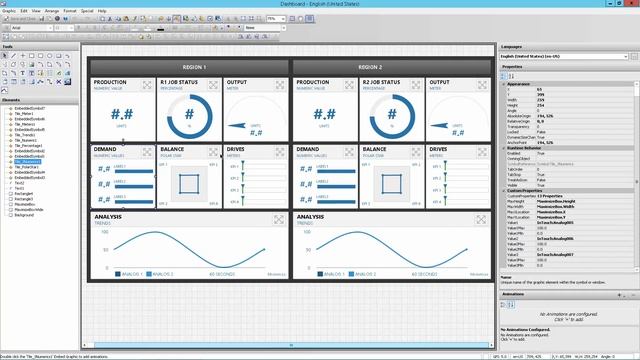Image resolution: width=640 pixels, height=360 pixels.
Task: Select the Ellipse drawing tool
Action: click(x=49, y=56)
